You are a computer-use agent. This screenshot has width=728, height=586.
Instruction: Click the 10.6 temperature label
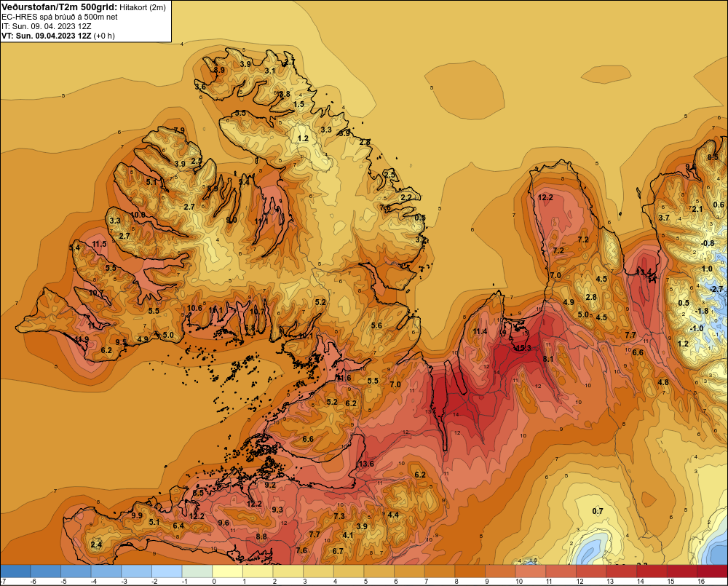[194, 308]
